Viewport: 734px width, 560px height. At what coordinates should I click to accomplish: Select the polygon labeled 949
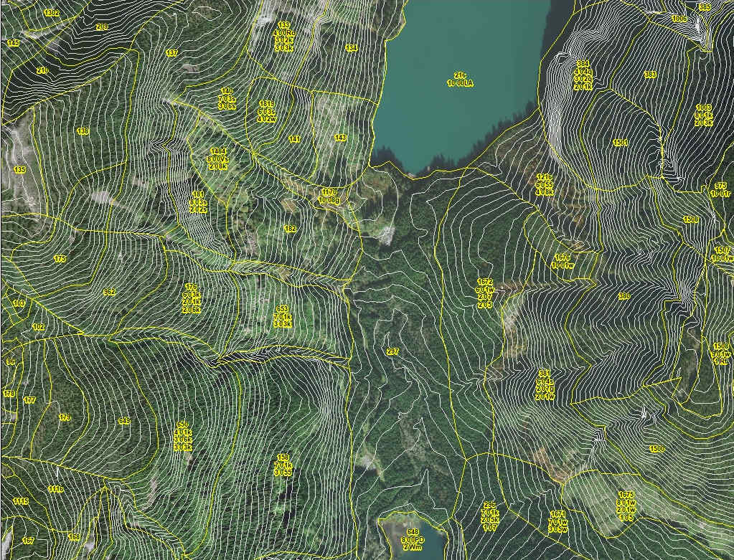pos(124,421)
